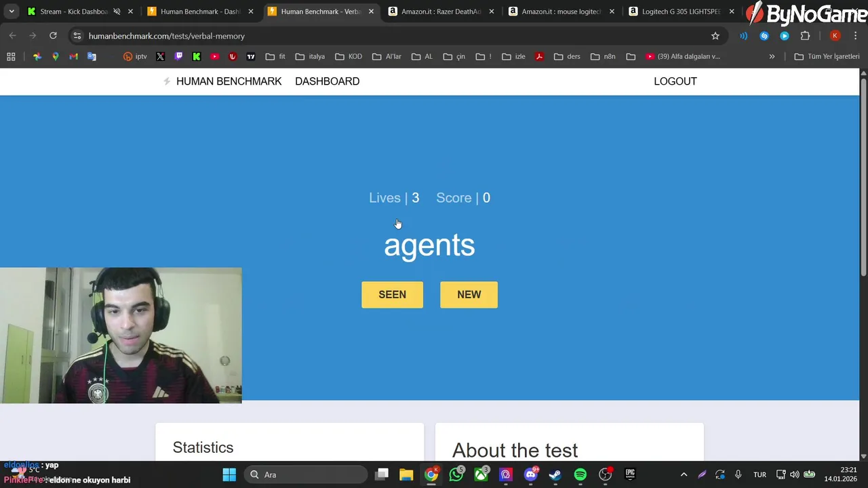Click the taskbar search box Ara
Screen dimensions: 868x488
point(306,474)
